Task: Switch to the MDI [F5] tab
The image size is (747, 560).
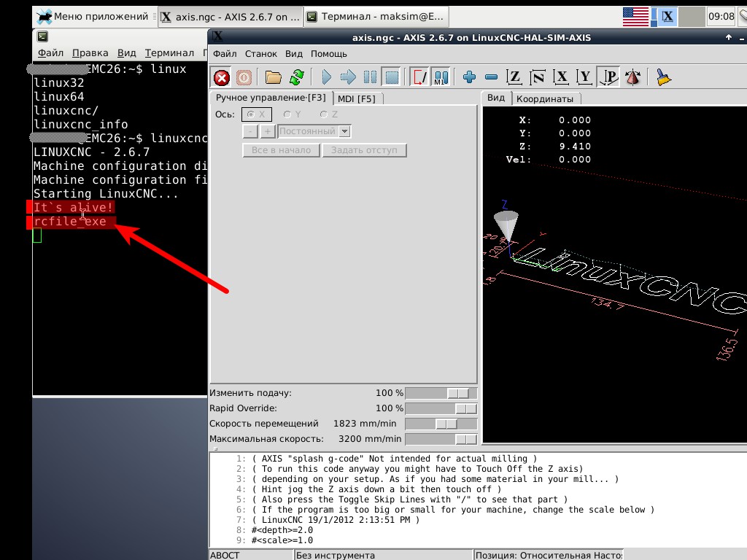Action: (357, 98)
